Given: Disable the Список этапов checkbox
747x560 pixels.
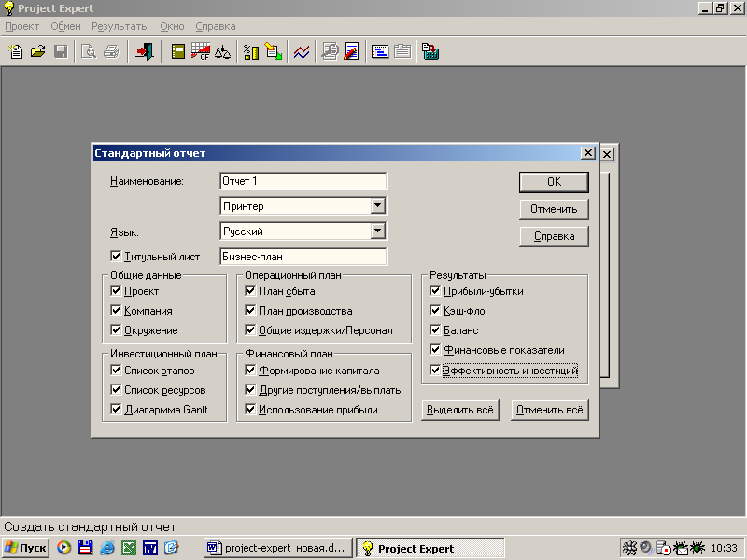Looking at the screenshot, I should [116, 370].
